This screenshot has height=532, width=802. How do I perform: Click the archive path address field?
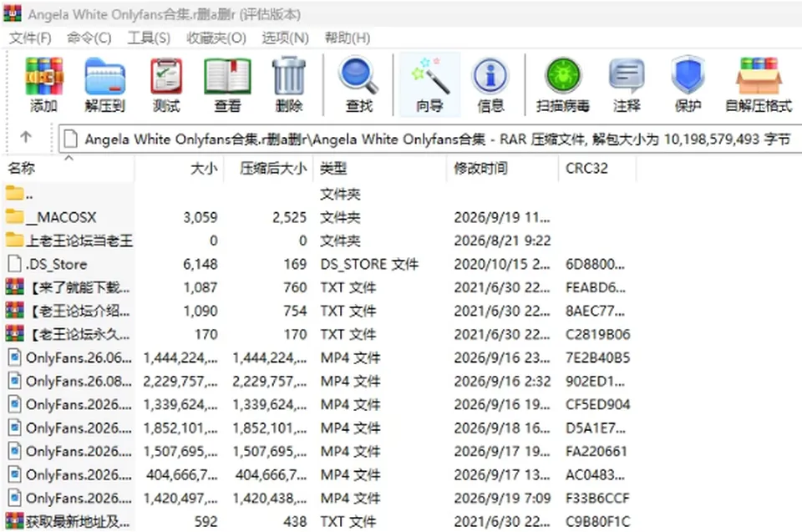coord(429,139)
